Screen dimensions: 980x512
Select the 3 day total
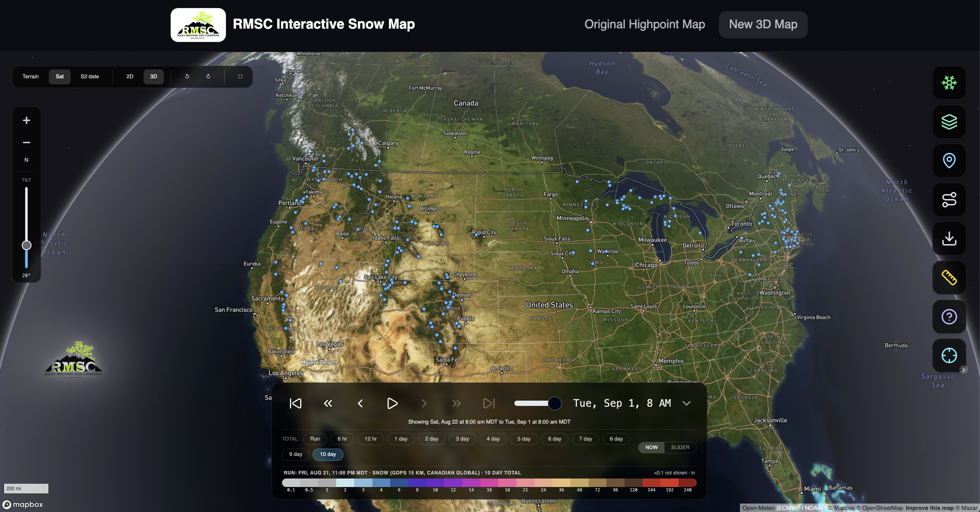[x=462, y=439]
